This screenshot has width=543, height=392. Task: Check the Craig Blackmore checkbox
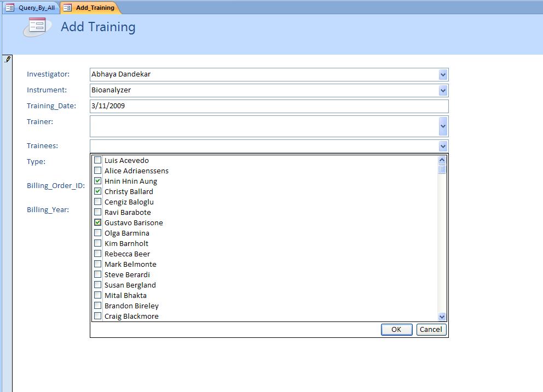point(98,315)
